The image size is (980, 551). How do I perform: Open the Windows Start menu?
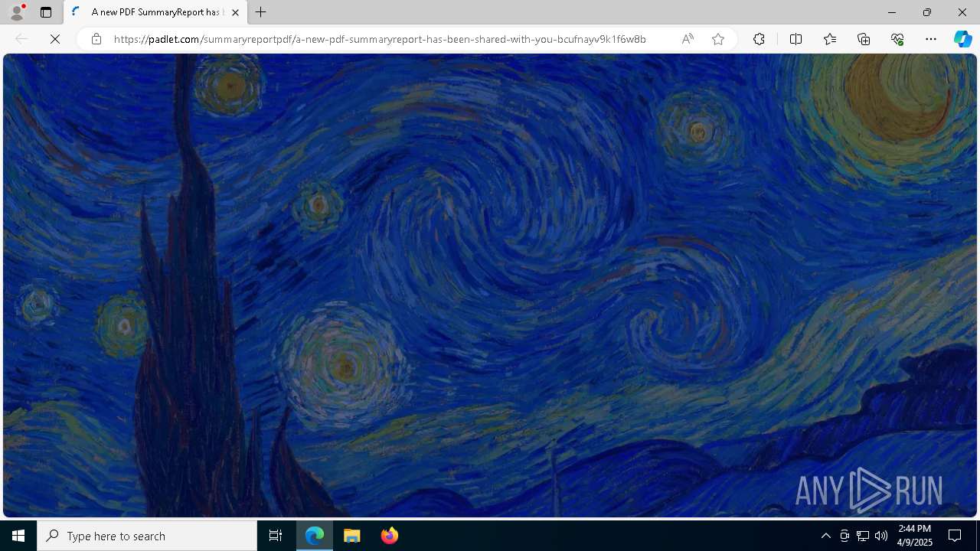pyautogui.click(x=18, y=536)
